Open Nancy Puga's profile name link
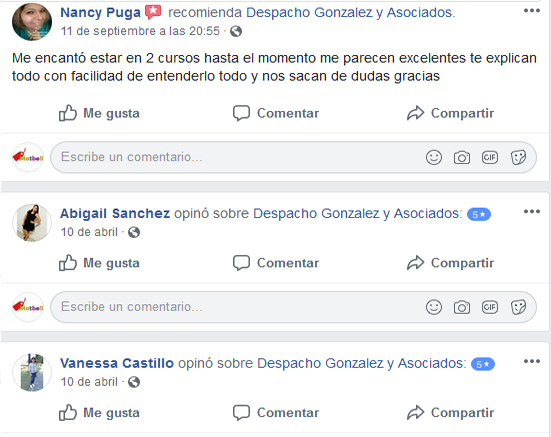551x437 pixels. [101, 13]
